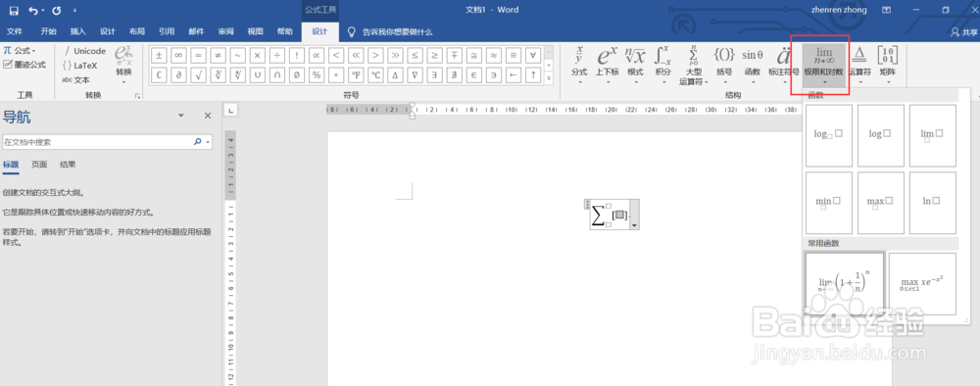This screenshot has width=980, height=386.
Task: Open the 大型运算符 (Large Operator) menu
Action: click(693, 65)
